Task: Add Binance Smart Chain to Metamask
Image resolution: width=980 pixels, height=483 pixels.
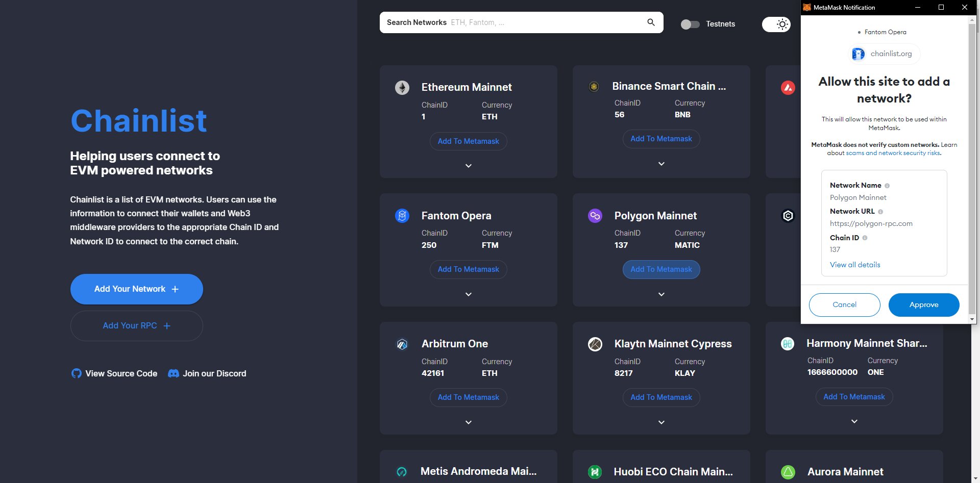Action: point(661,139)
